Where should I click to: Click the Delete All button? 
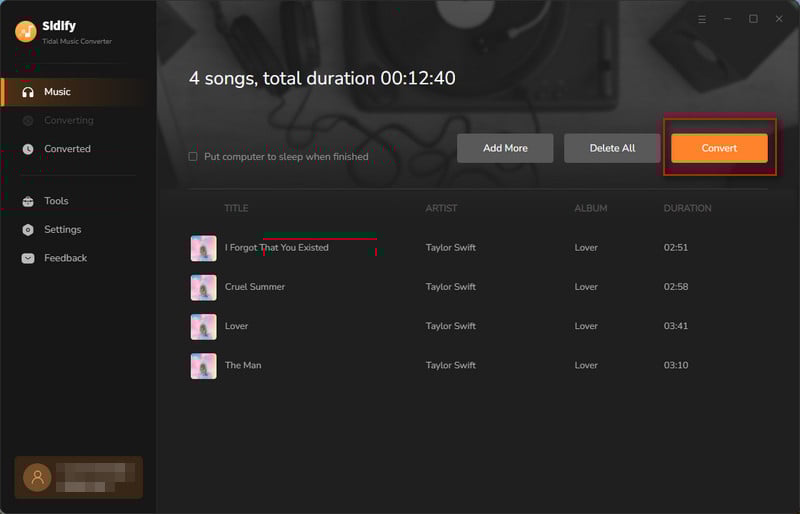pyautogui.click(x=612, y=148)
